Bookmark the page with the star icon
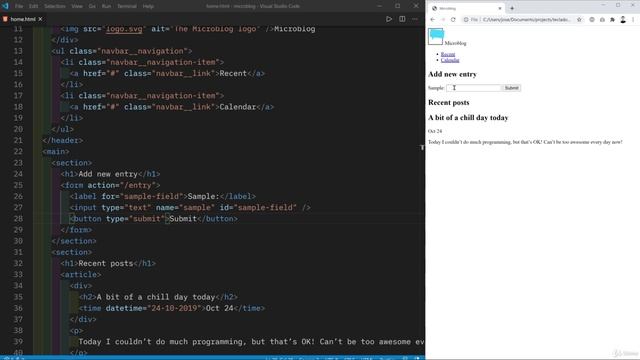 [579, 20]
